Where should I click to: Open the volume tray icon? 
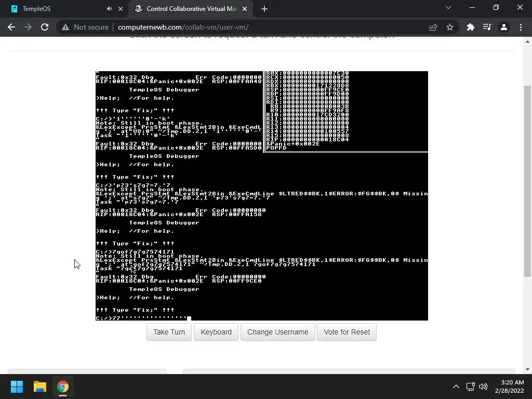[x=483, y=387]
